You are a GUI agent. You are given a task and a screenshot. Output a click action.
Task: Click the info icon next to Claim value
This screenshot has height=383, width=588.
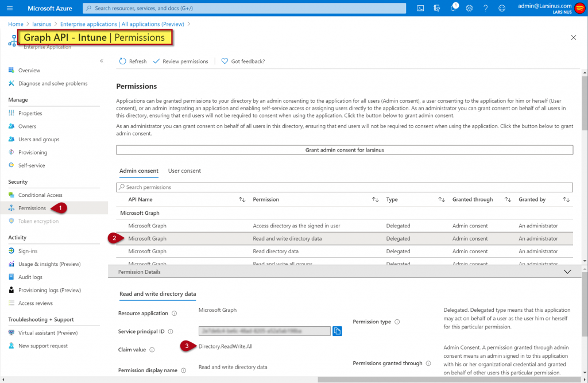[x=152, y=350]
